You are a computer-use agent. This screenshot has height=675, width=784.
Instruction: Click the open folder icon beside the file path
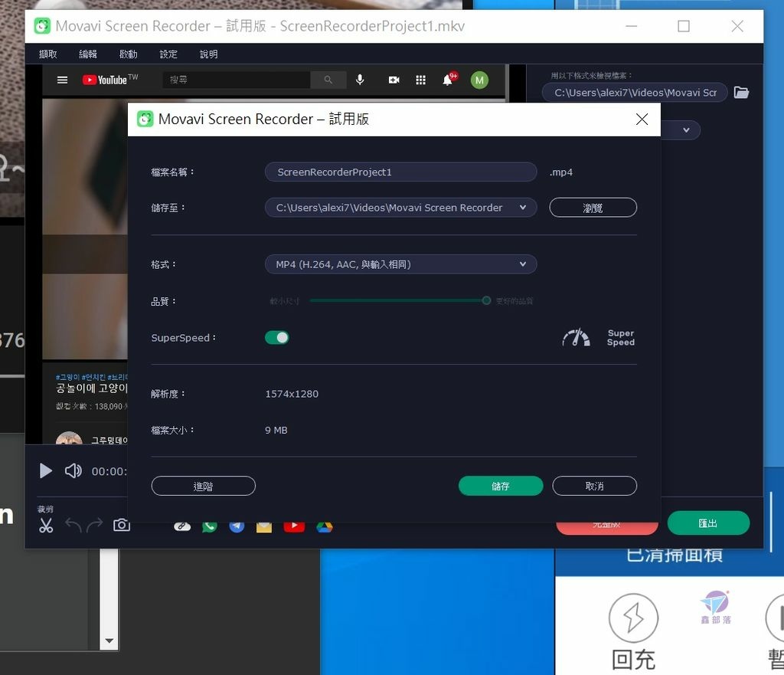pyautogui.click(x=741, y=93)
